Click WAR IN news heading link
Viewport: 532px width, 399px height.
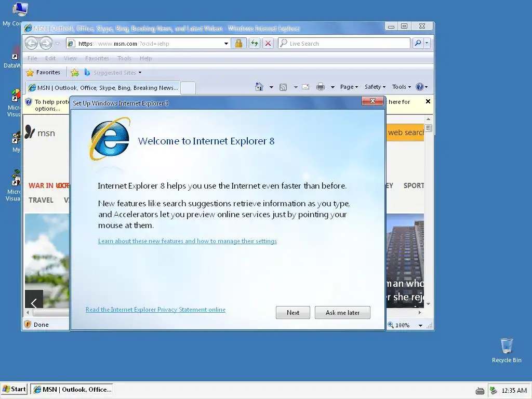coord(49,185)
